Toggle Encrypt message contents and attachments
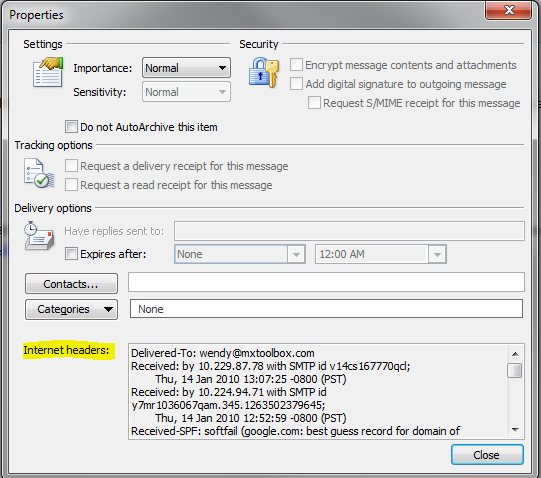Image resolution: width=541 pixels, height=478 pixels. [x=296, y=65]
